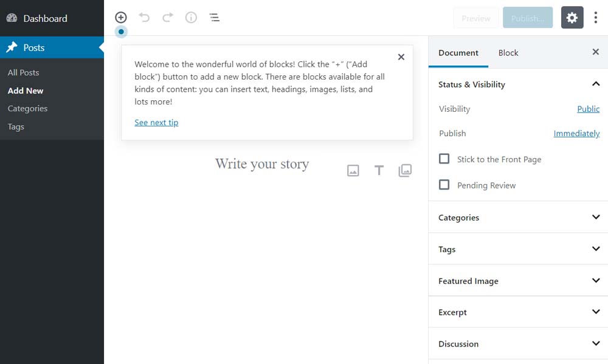Insert an image block via image icon
608x364 pixels.
(353, 171)
